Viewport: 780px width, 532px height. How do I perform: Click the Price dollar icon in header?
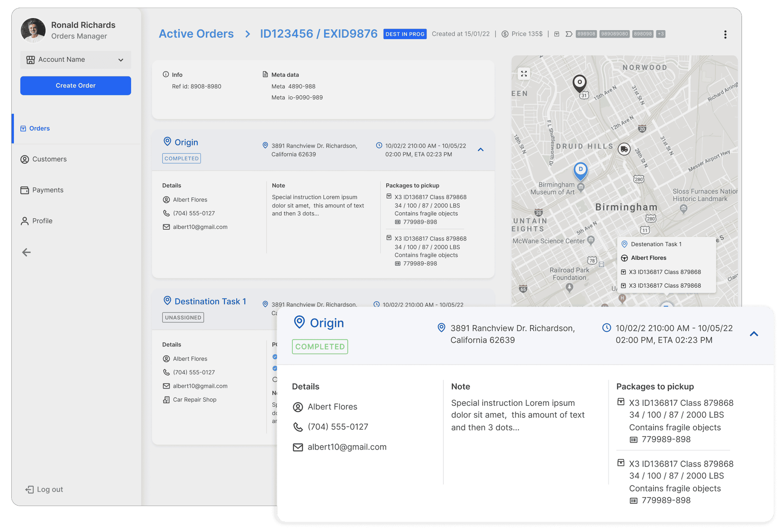(505, 34)
